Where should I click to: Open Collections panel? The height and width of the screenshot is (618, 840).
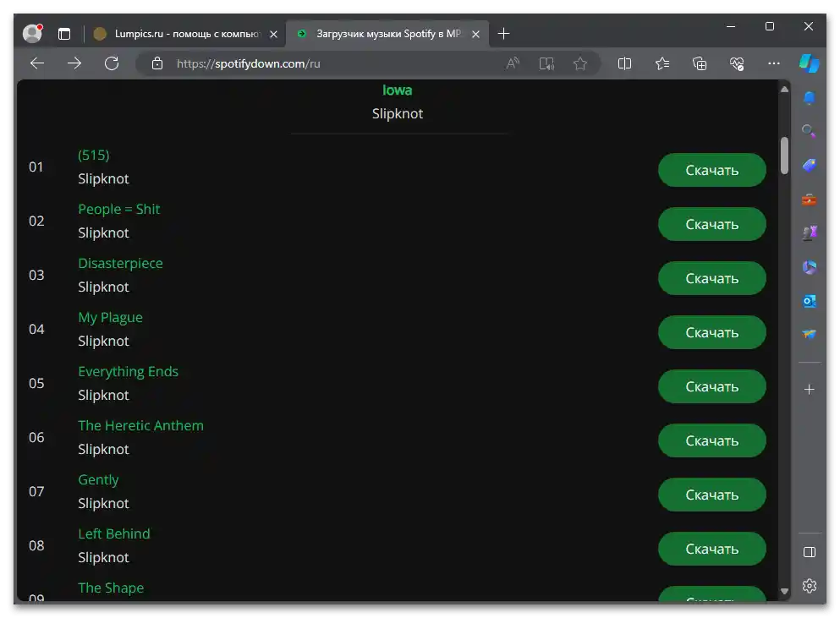pos(700,63)
